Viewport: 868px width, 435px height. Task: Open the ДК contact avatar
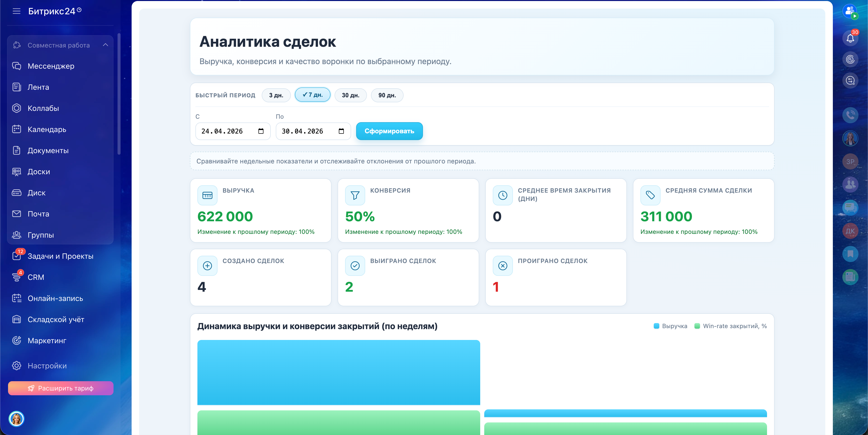850,231
